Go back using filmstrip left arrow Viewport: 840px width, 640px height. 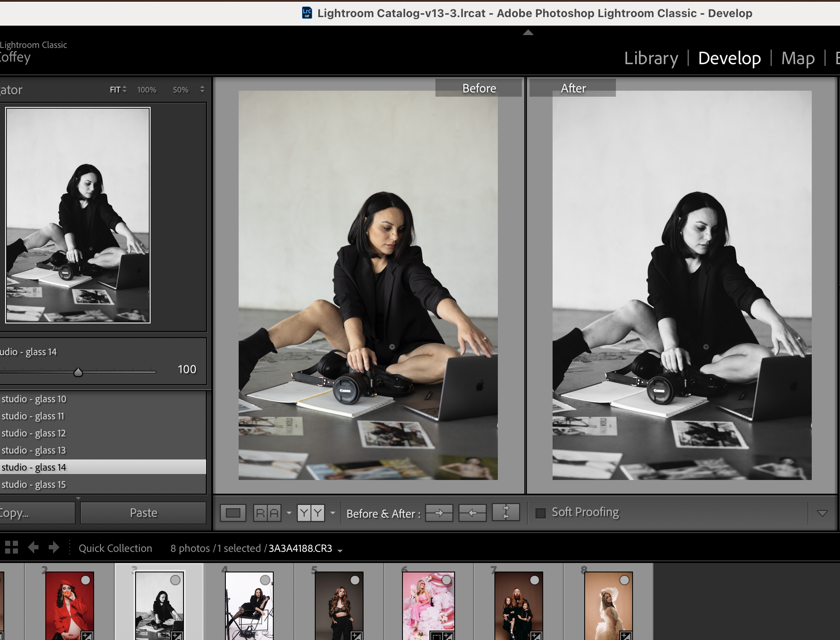tap(33, 548)
